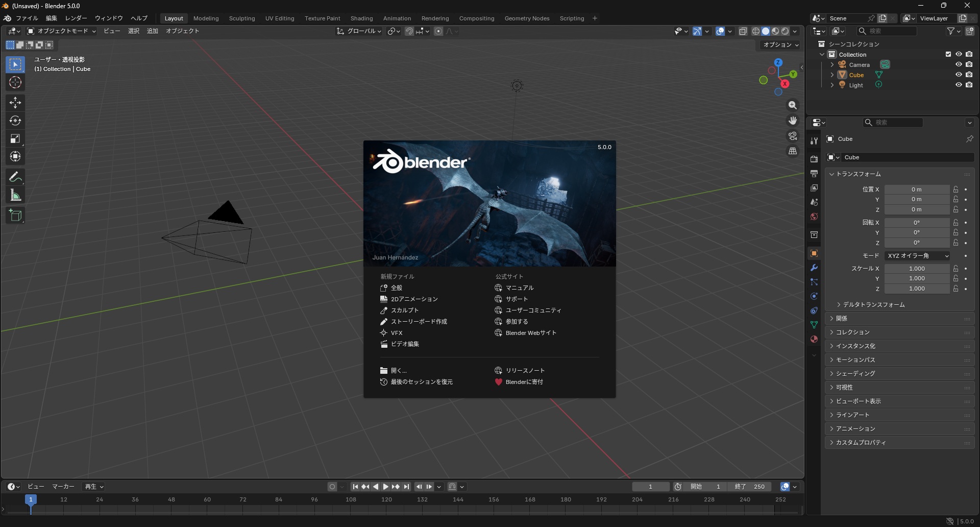Viewport: 980px width, 527px height.
Task: Open the XYZ オイラー角 rotation mode dropdown
Action: point(917,256)
